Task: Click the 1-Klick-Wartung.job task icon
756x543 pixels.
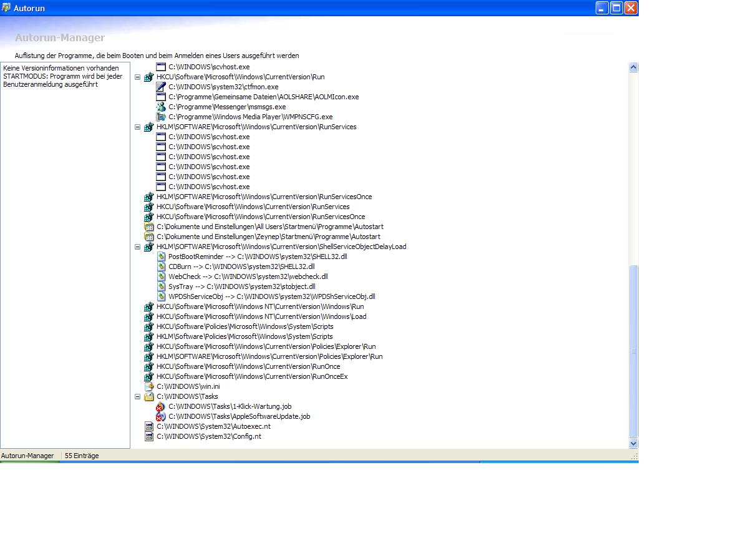Action: 161,406
